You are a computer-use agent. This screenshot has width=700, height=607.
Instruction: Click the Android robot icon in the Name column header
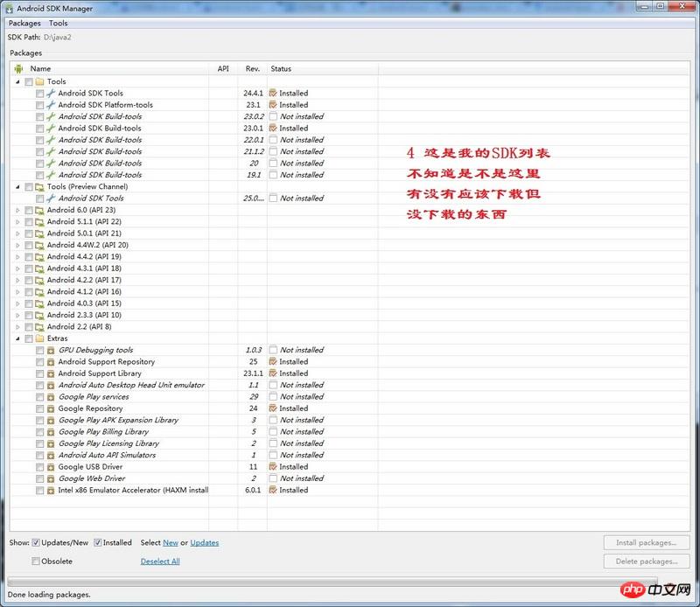(18, 69)
